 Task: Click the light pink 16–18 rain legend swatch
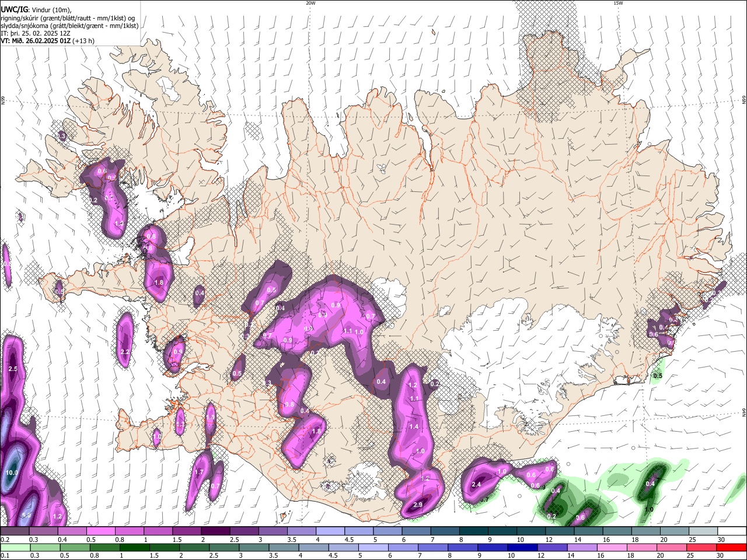(612, 547)
